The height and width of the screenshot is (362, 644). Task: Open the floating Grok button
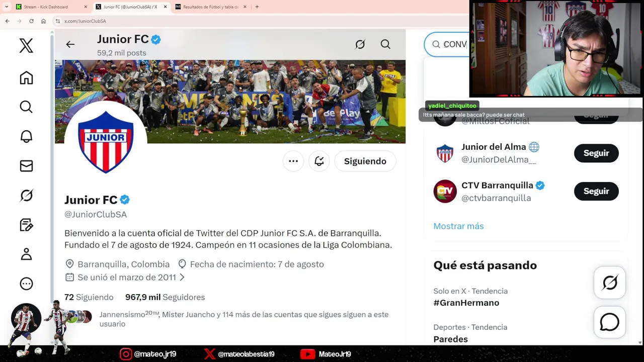pyautogui.click(x=610, y=283)
